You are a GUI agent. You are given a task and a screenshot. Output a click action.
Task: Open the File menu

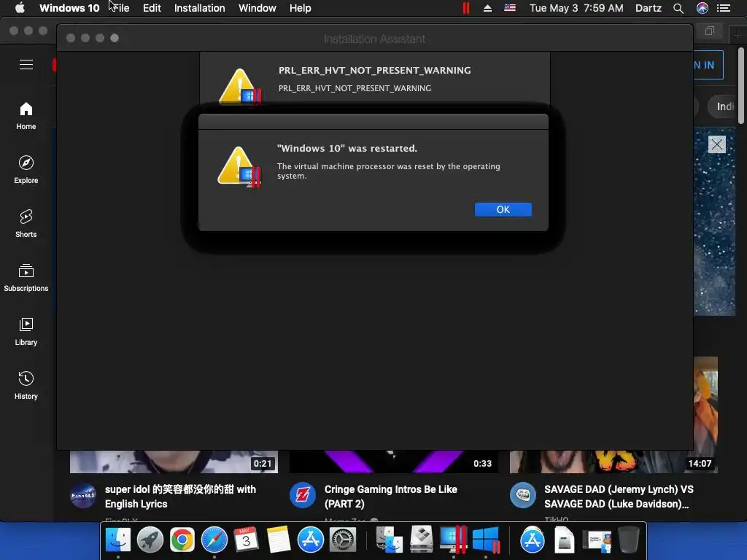120,8
